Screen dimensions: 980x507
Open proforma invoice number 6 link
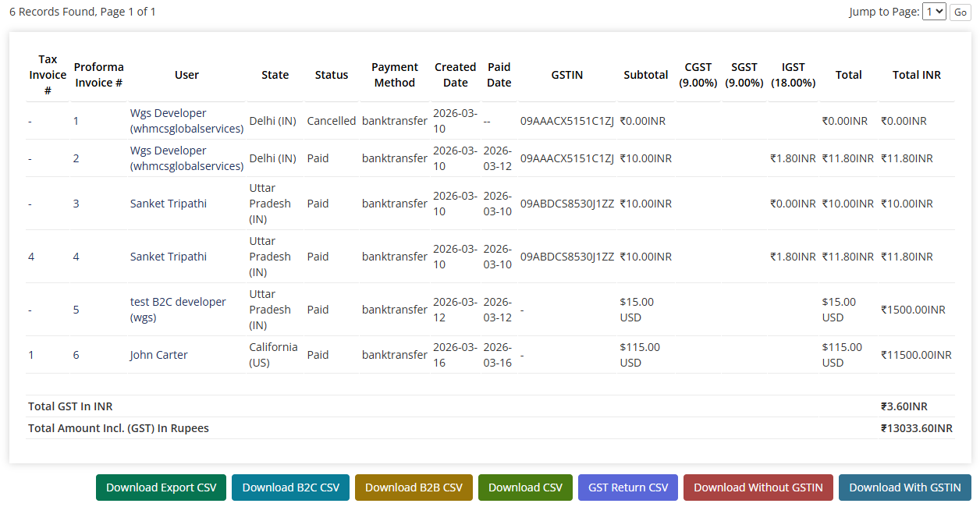coord(76,355)
